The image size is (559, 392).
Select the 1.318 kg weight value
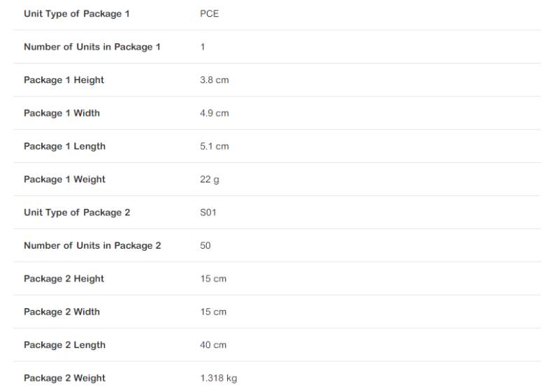pos(218,378)
